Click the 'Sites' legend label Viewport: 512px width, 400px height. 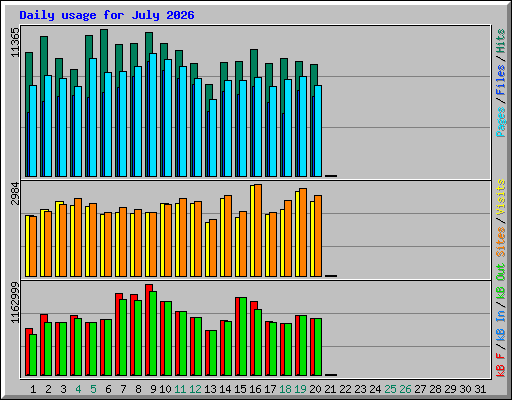click(x=500, y=242)
